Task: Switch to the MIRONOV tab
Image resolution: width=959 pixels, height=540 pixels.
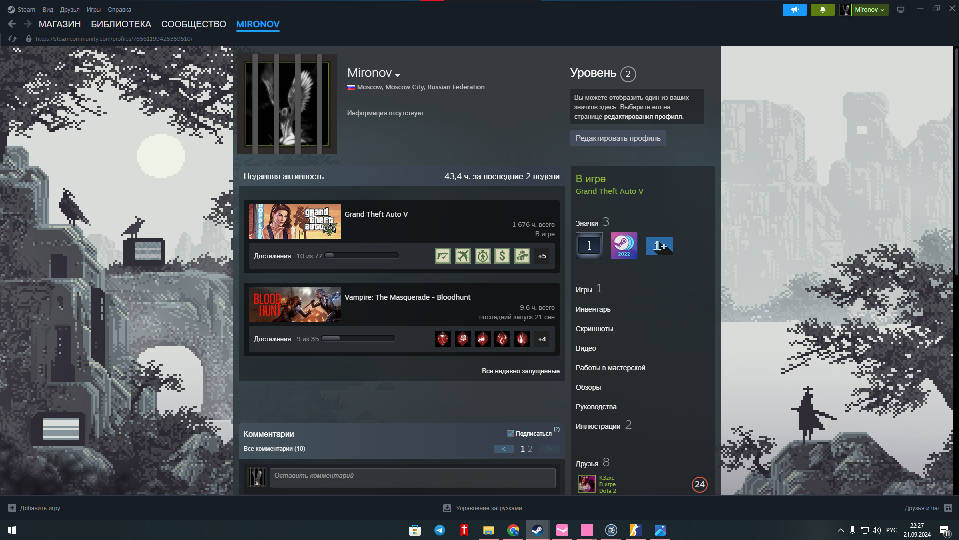Action: 258,24
